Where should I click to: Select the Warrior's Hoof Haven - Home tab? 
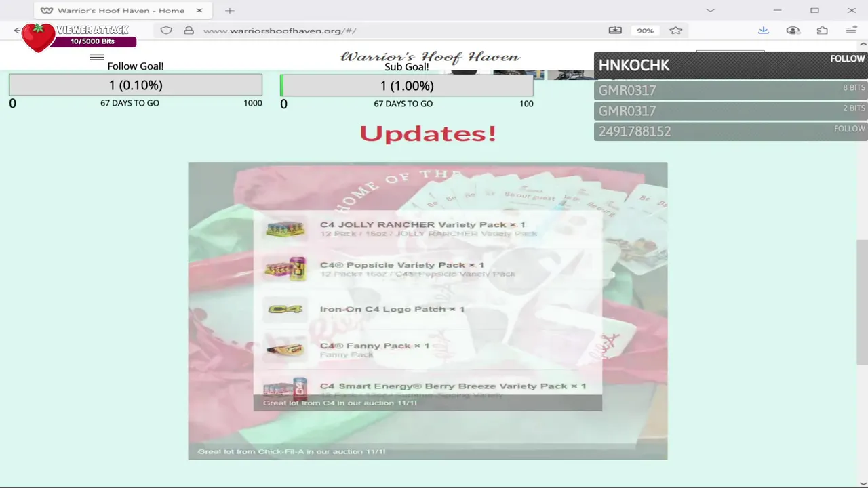(x=122, y=10)
